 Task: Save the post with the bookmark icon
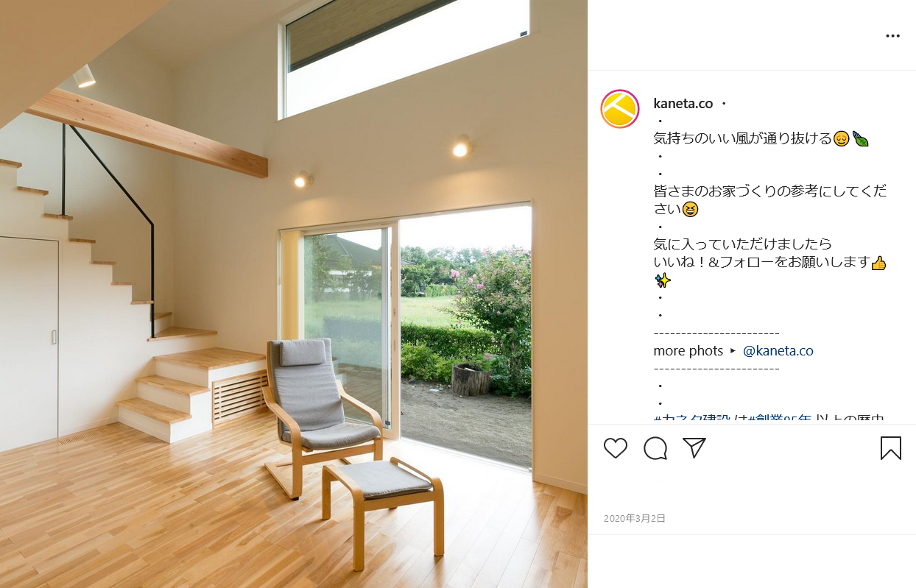click(x=891, y=447)
